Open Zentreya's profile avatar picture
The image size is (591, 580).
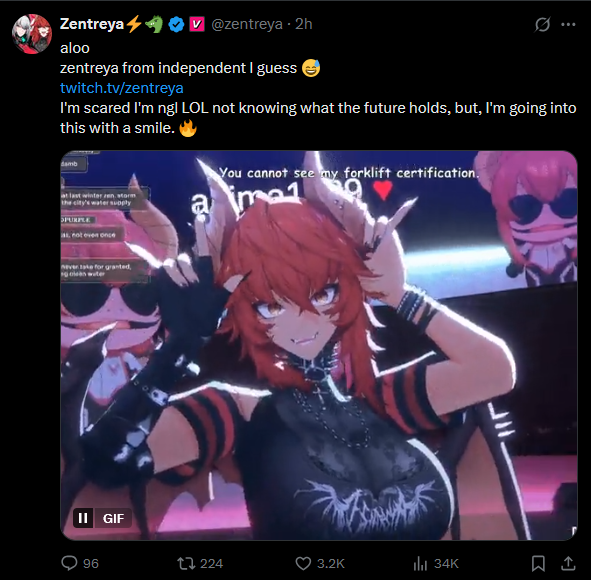tap(32, 34)
